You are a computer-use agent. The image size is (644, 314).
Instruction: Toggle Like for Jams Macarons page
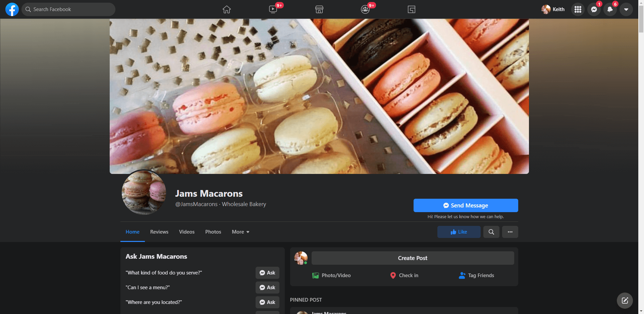click(459, 232)
